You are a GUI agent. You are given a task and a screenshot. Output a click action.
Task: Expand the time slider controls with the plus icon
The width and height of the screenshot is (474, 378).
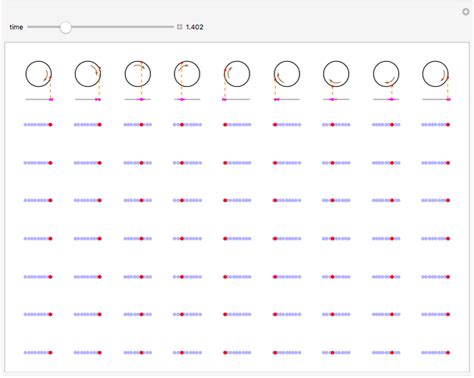[180, 27]
